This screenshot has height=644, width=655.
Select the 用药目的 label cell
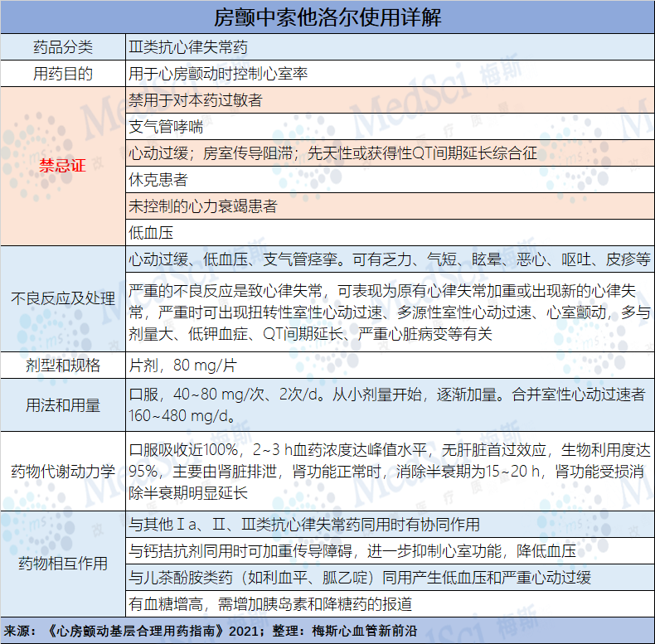pyautogui.click(x=63, y=74)
